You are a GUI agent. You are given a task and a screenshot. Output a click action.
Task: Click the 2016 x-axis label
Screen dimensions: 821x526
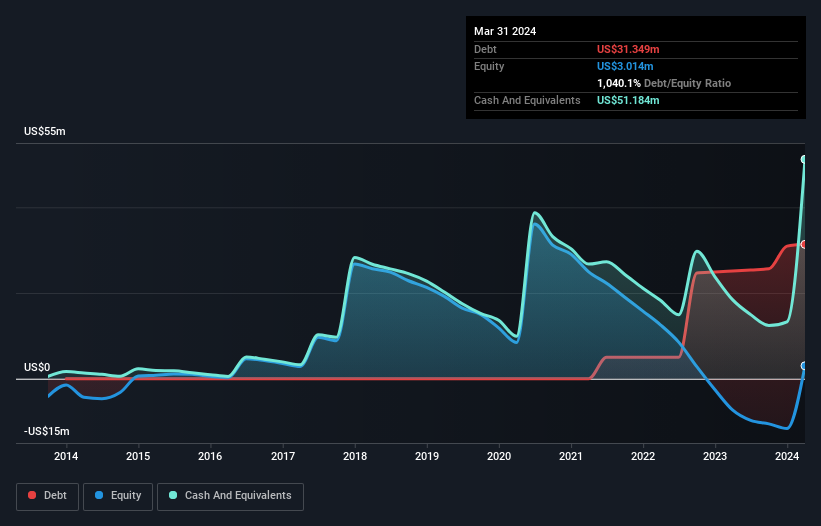pos(210,456)
